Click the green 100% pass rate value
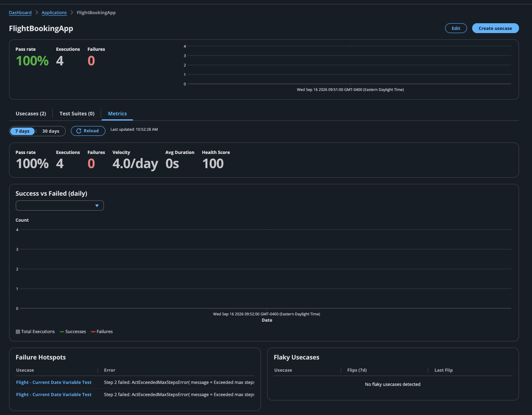Viewport: 532px width, 415px height. pyautogui.click(x=32, y=61)
